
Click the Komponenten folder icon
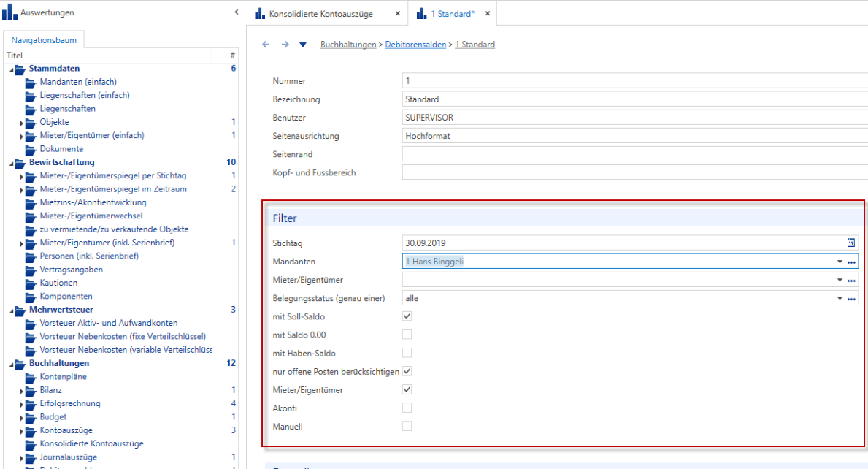click(31, 297)
